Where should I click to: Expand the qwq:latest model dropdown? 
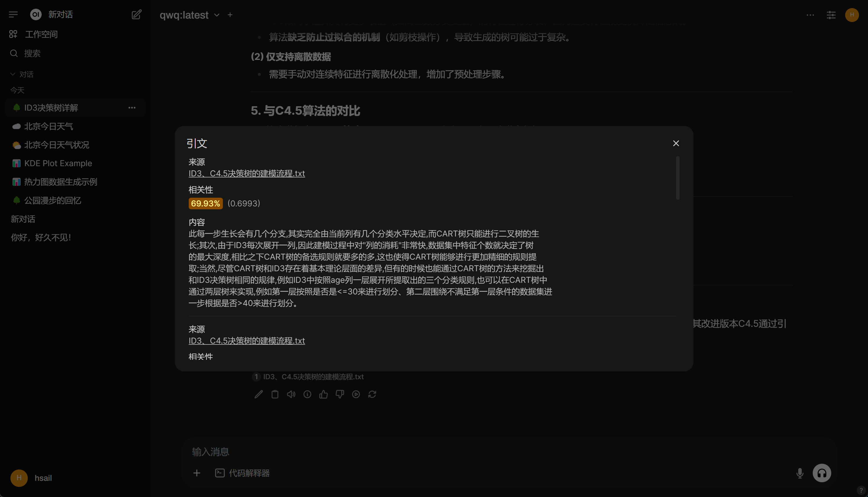[x=217, y=15]
